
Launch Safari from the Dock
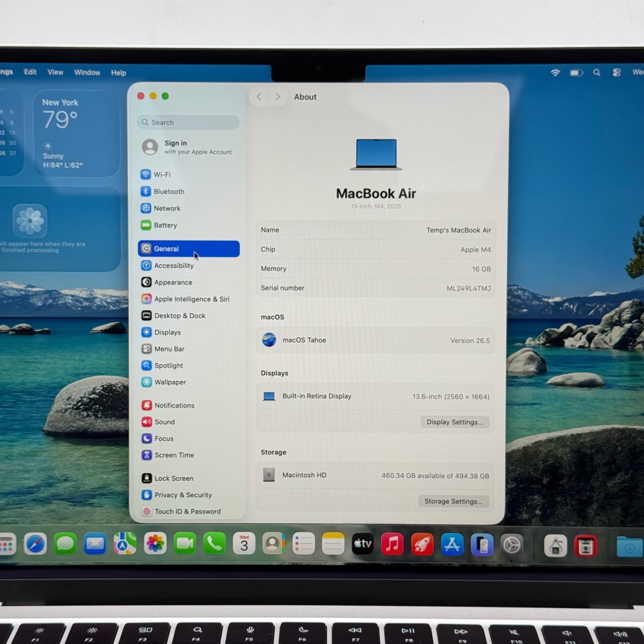tap(35, 544)
